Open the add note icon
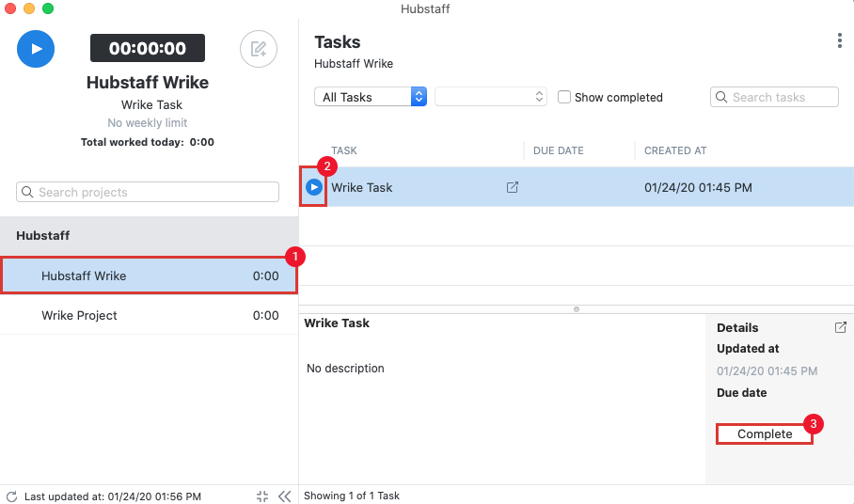The image size is (854, 504). [259, 49]
